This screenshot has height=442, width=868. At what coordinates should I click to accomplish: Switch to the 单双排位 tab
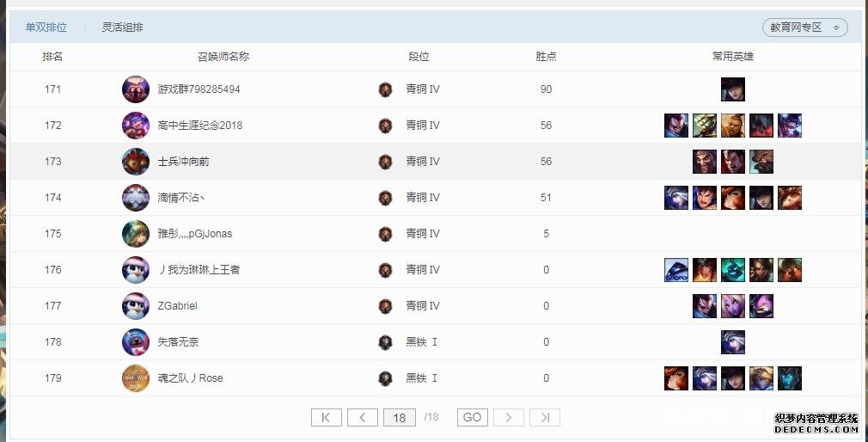click(46, 28)
